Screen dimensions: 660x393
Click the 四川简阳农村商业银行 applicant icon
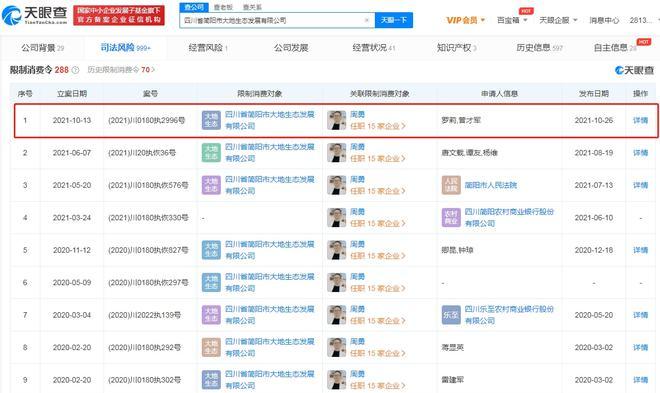(451, 218)
